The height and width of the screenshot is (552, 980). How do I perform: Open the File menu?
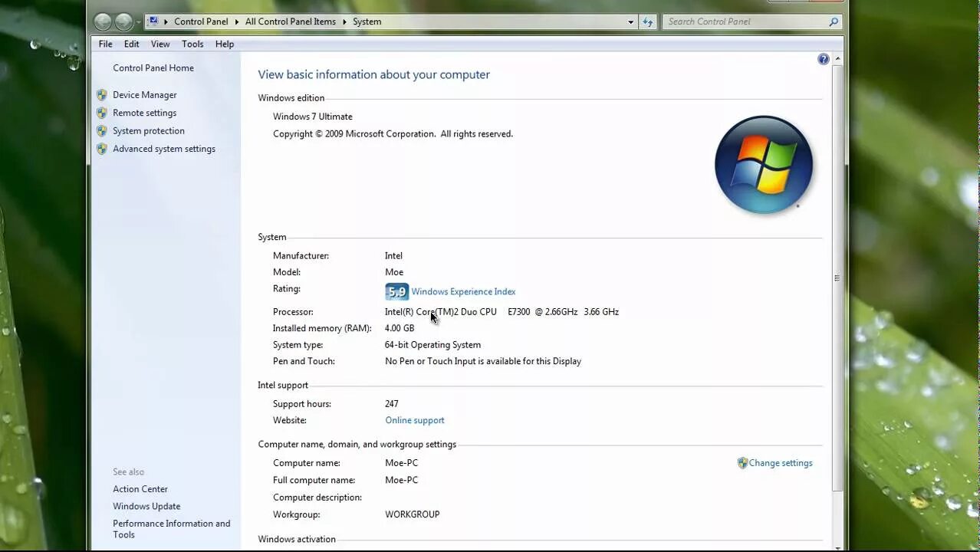(105, 44)
